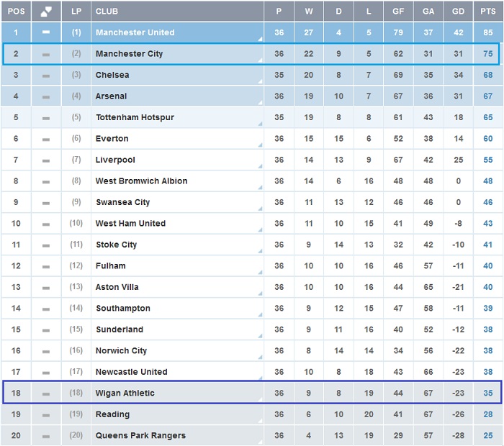Image resolution: width=504 pixels, height=446 pixels.
Task: Click Manchester United's movement indicator icon
Action: point(46,32)
